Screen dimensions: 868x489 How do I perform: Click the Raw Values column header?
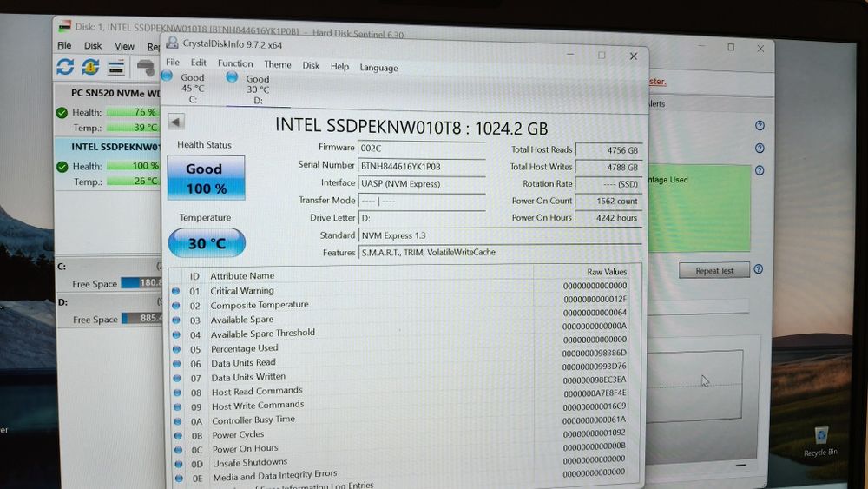coord(607,271)
